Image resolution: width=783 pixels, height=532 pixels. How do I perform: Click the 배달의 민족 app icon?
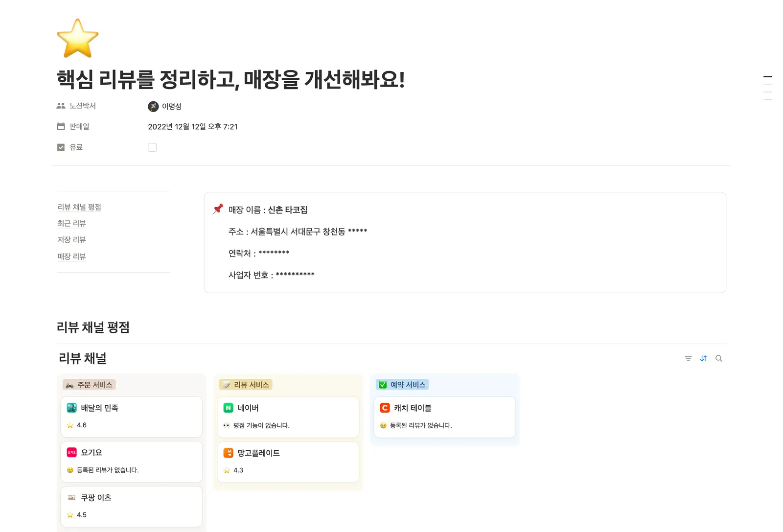click(71, 408)
